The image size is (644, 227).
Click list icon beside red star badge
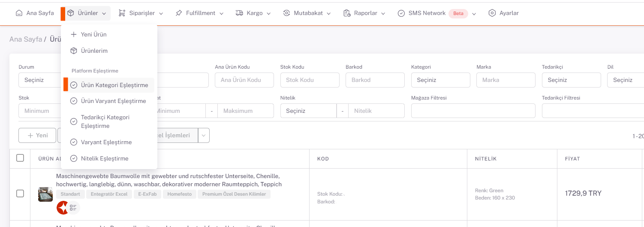tap(73, 208)
